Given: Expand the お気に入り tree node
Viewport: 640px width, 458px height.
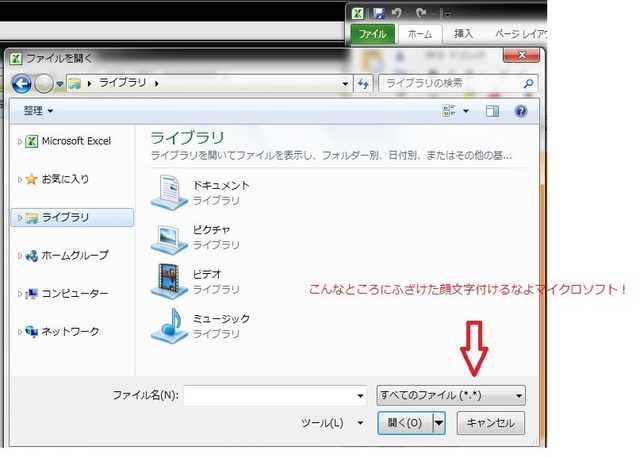Looking at the screenshot, I should [x=20, y=179].
